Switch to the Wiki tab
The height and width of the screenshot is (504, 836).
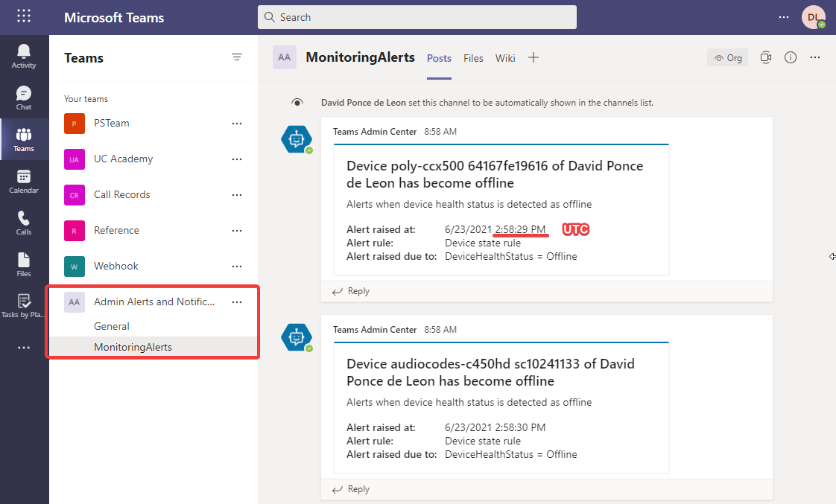click(505, 58)
